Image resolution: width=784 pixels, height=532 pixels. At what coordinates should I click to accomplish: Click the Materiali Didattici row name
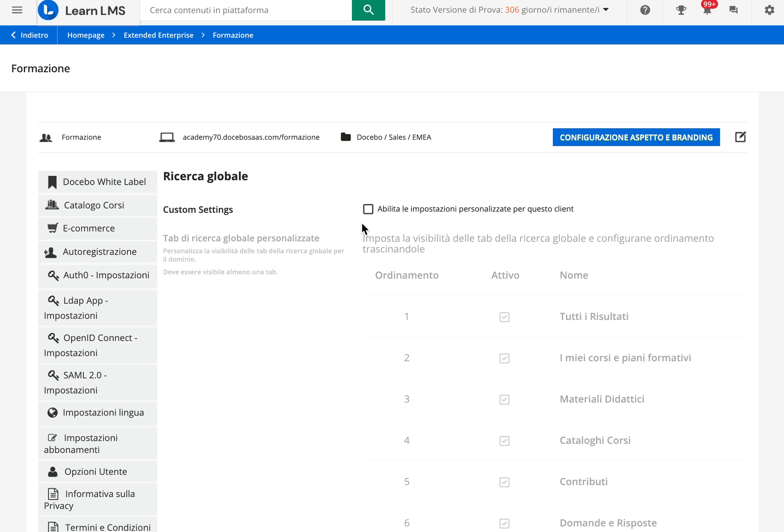point(602,399)
